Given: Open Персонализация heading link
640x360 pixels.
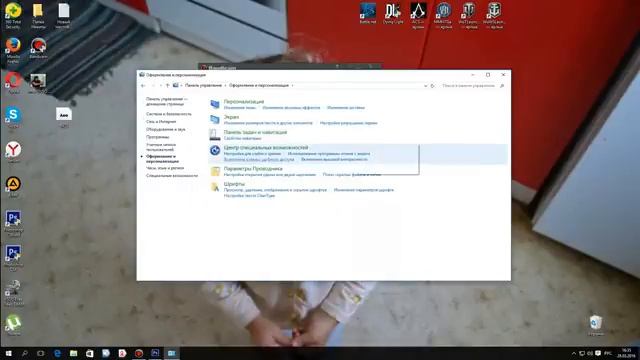Looking at the screenshot, I should [244, 102].
